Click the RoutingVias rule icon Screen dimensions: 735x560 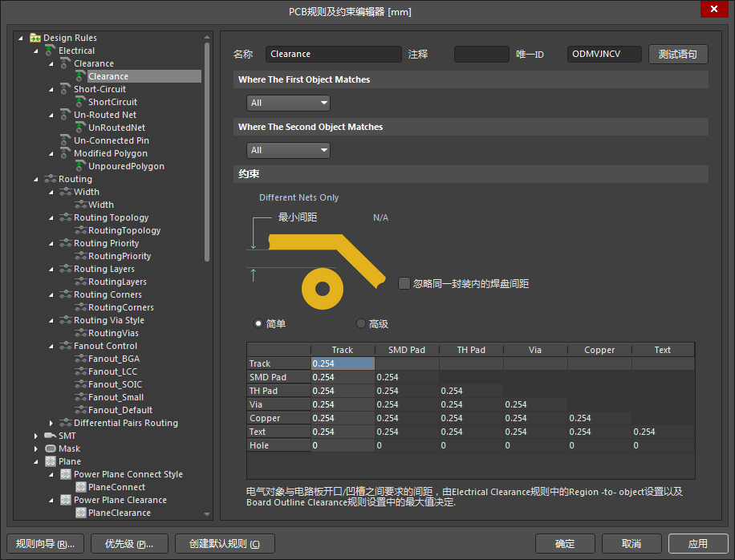(x=80, y=333)
